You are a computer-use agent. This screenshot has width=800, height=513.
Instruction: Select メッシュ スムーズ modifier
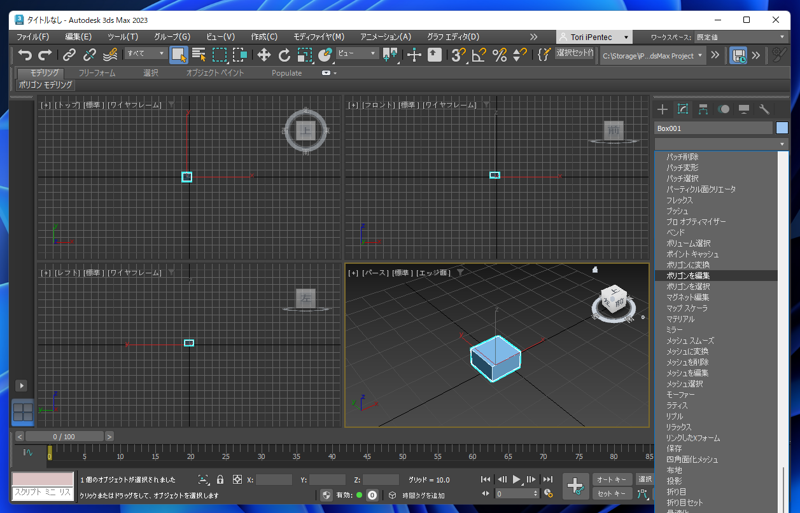716,340
